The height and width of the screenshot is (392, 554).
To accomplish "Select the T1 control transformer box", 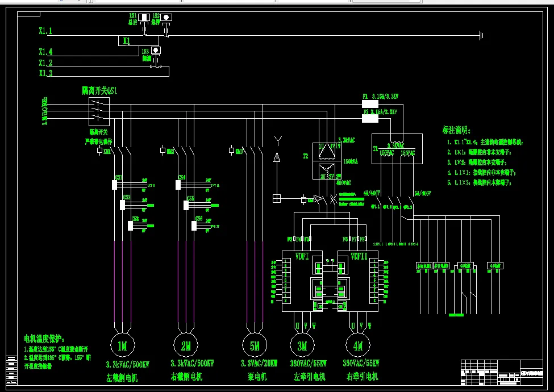I will (397, 149).
